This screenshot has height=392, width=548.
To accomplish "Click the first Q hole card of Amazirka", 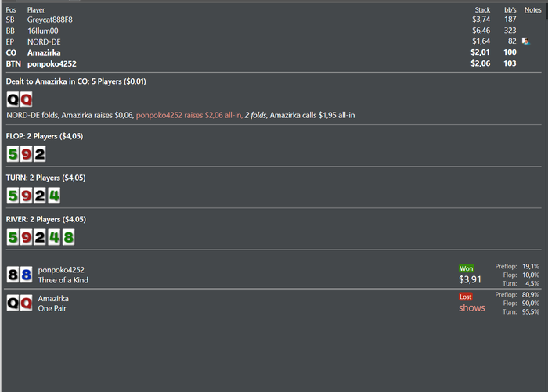I will [13, 99].
